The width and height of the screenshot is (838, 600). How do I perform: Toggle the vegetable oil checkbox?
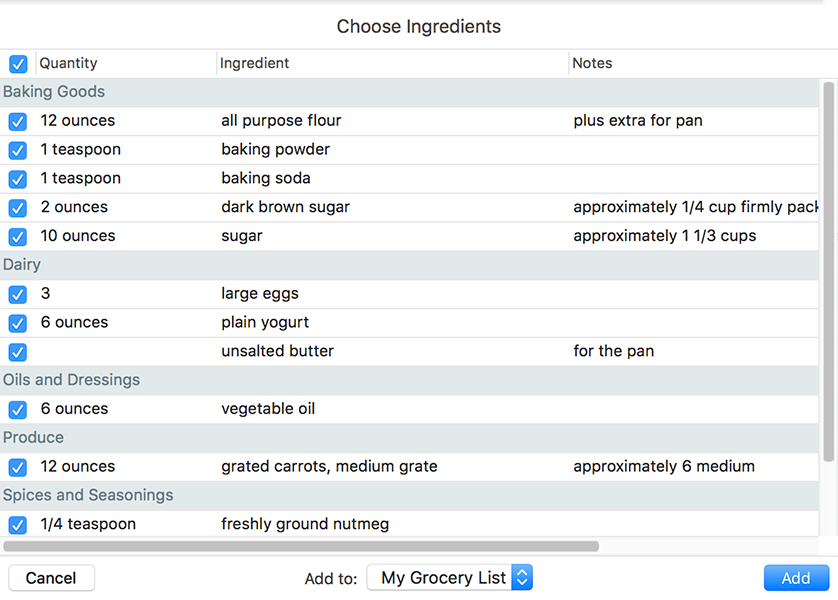pyautogui.click(x=17, y=408)
